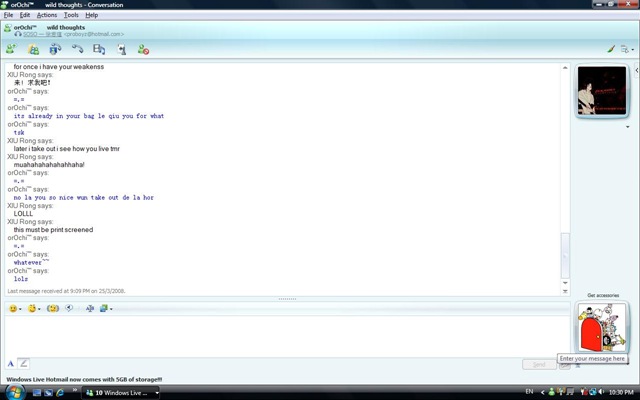The width and height of the screenshot is (640, 400).
Task: Start a video call from toolbar
Action: [x=55, y=49]
